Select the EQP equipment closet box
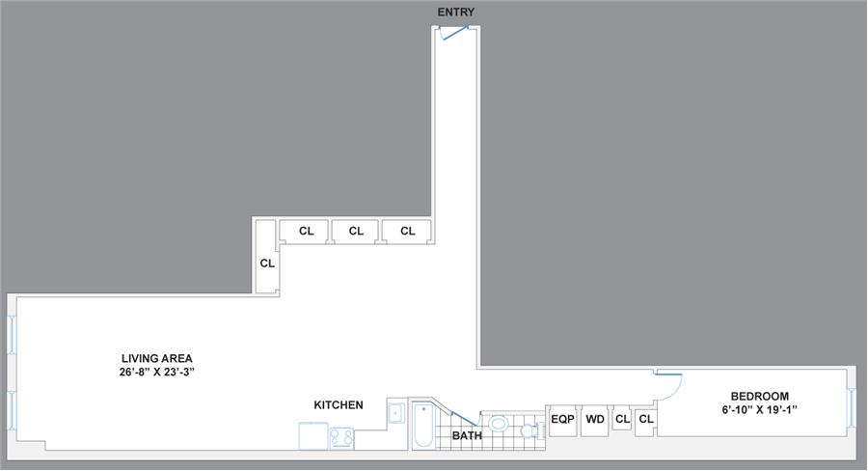The width and height of the screenshot is (868, 471). [x=562, y=420]
